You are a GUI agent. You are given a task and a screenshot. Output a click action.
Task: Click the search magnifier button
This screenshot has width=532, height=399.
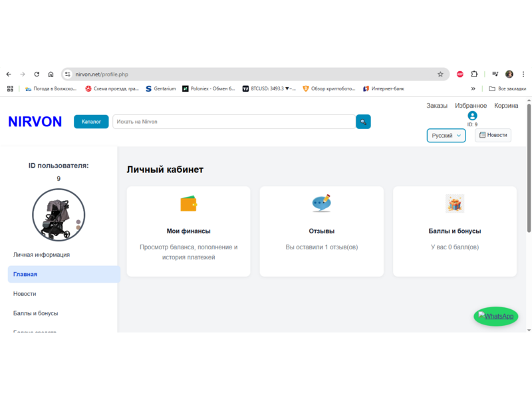(x=363, y=122)
